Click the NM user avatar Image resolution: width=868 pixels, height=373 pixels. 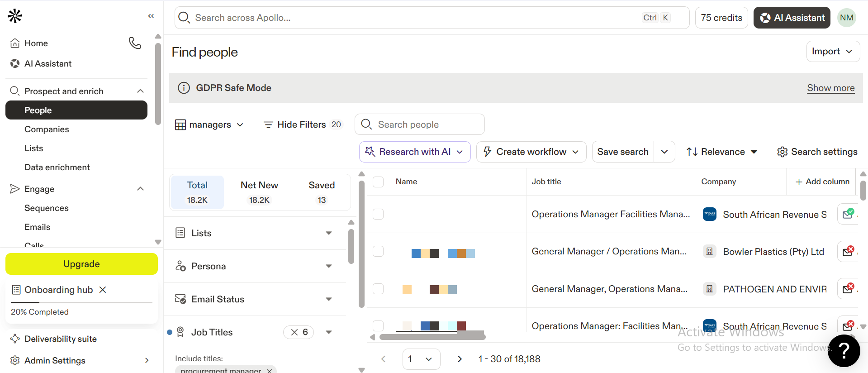click(847, 18)
